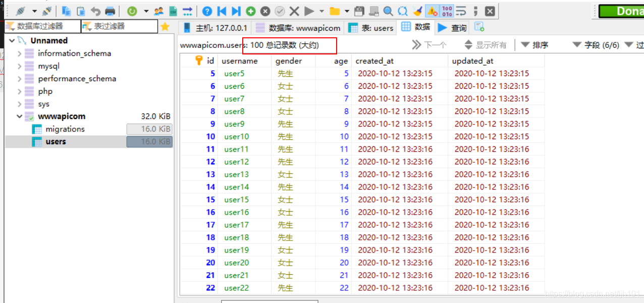Screen dimensions: 644x303
Task: Expand the information_schema database
Action: (x=20, y=53)
